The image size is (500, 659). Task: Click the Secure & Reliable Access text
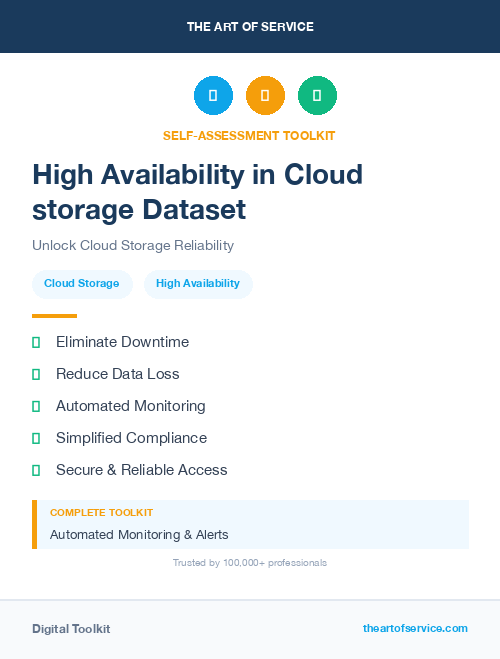pyautogui.click(x=142, y=470)
